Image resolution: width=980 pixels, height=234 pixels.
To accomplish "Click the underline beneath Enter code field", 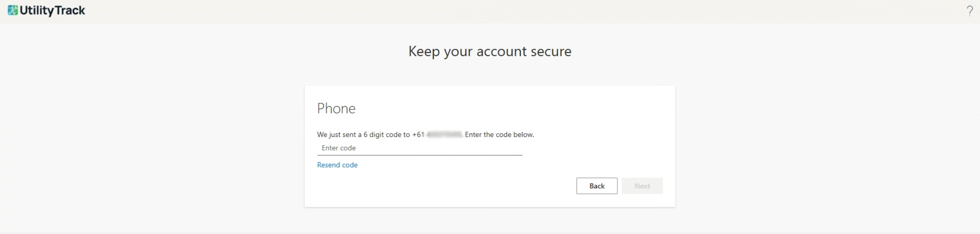I will point(420,155).
